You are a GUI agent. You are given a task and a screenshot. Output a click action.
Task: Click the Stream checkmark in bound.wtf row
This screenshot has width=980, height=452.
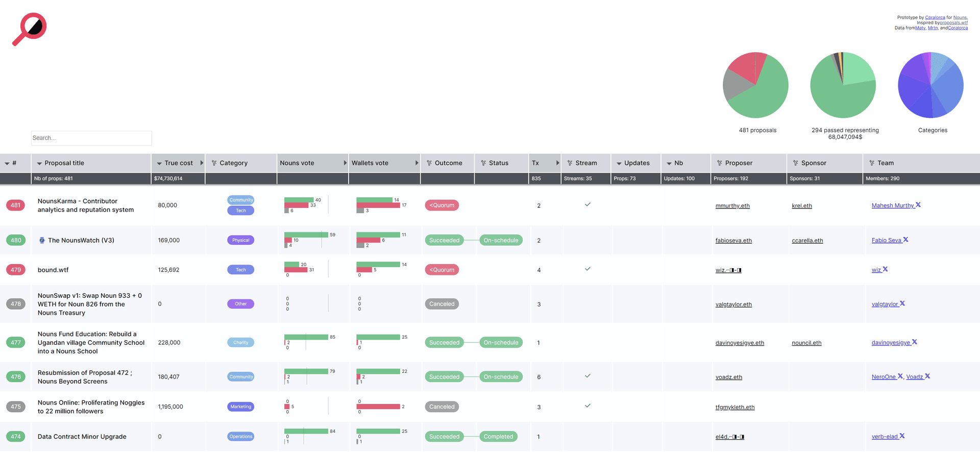(587, 269)
